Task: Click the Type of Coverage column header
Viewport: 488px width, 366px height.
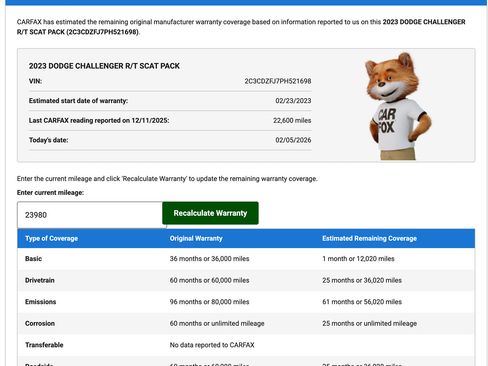Action: tap(52, 238)
